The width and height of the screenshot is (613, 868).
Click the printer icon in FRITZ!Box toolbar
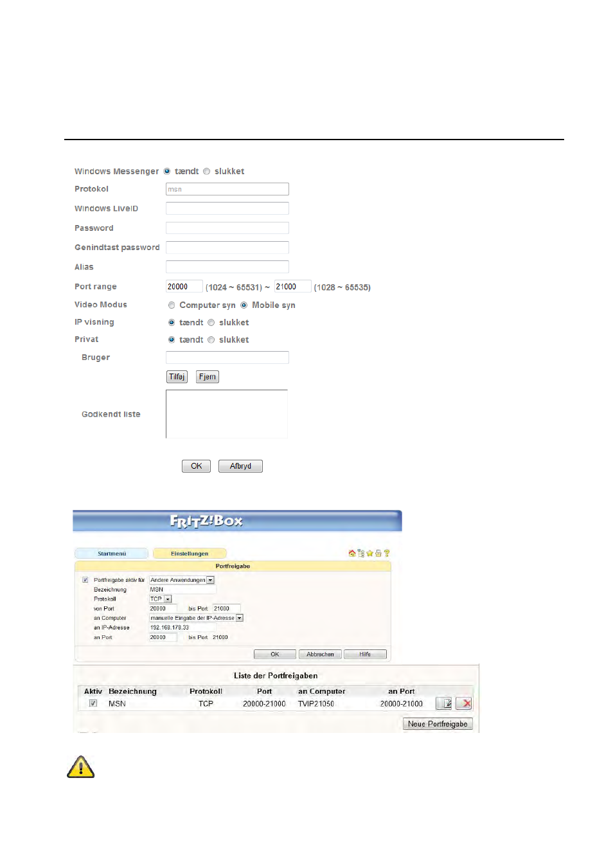(378, 553)
